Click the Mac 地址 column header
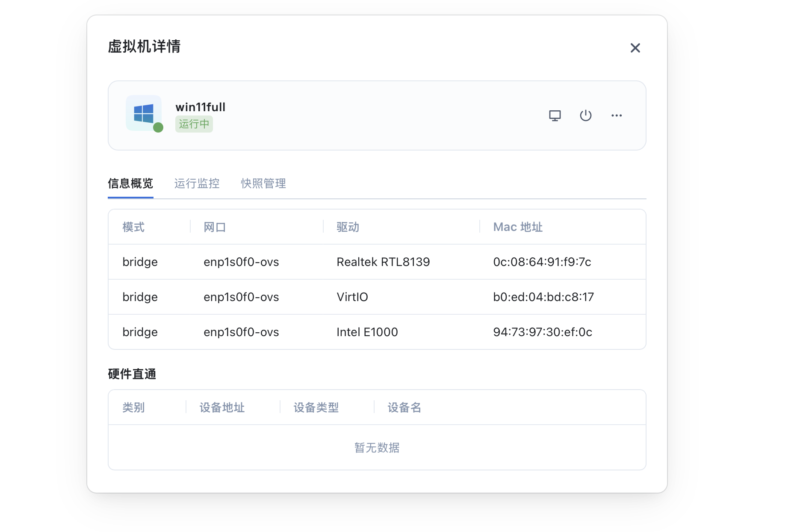Viewport: 803px width, 532px height. click(517, 227)
